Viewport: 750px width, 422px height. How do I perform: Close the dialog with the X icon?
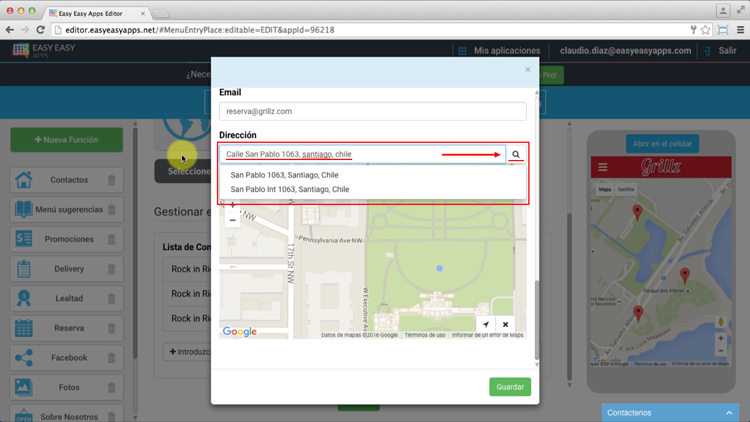[528, 70]
